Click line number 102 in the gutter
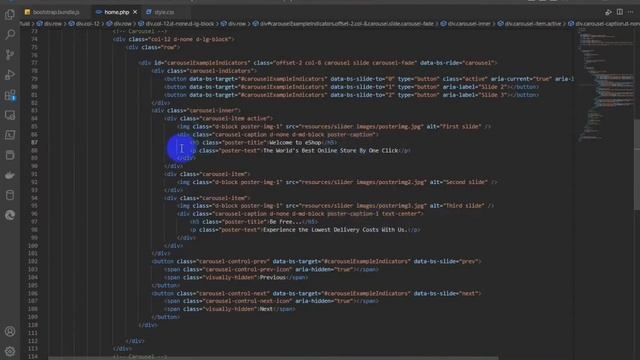Viewport: 640px width, 360px height. pyautogui.click(x=33, y=262)
